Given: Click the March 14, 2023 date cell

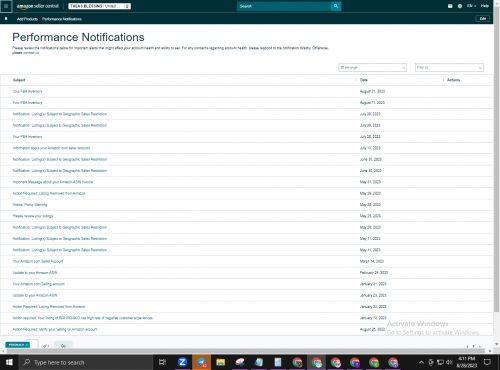Looking at the screenshot, I should [x=372, y=261].
